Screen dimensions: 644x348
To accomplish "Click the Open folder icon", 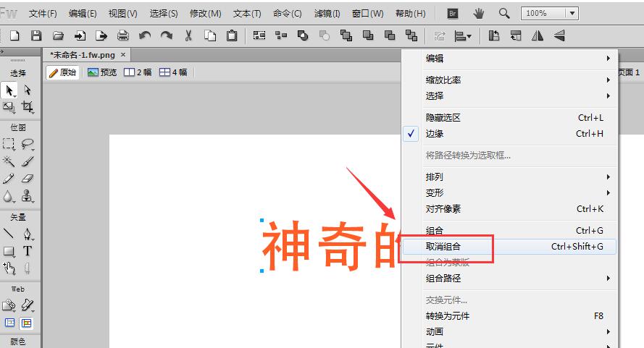I will click(59, 35).
